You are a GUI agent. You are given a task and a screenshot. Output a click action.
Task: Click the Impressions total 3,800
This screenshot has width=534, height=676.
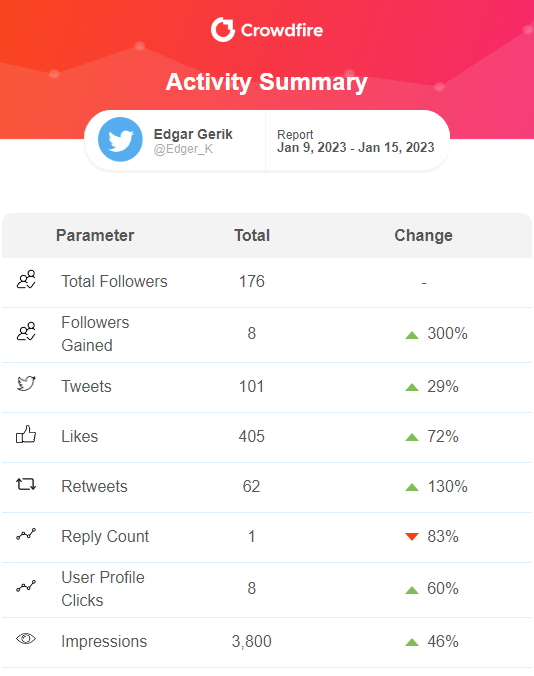click(252, 642)
